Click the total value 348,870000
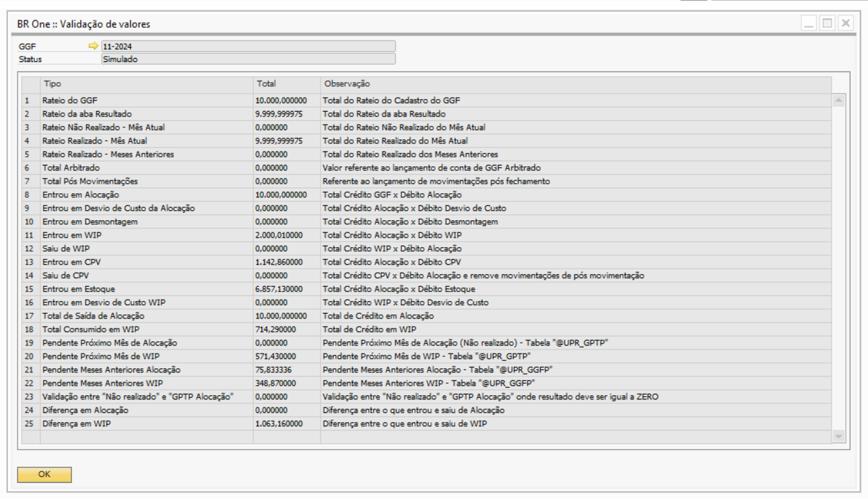The width and height of the screenshot is (868, 499). coord(287,383)
